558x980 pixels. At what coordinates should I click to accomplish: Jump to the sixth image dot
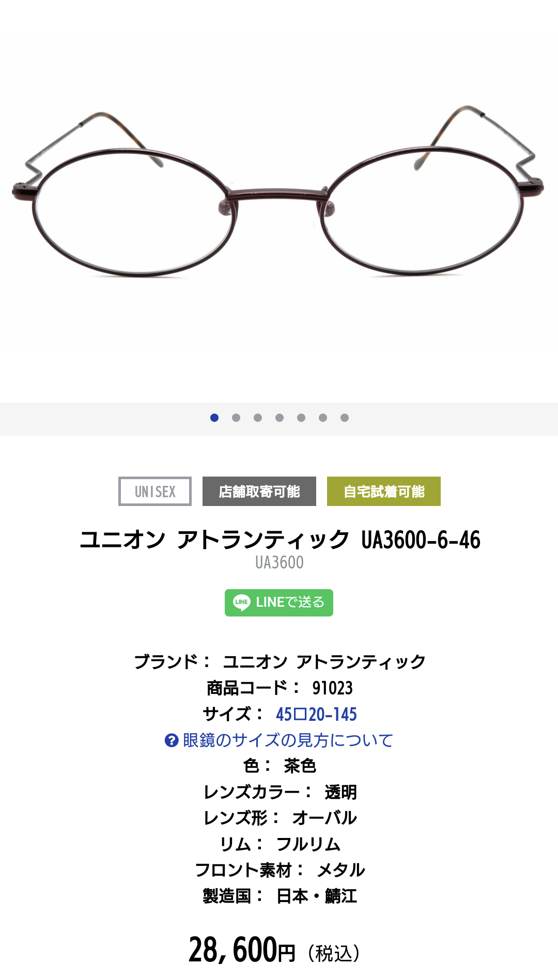(323, 418)
